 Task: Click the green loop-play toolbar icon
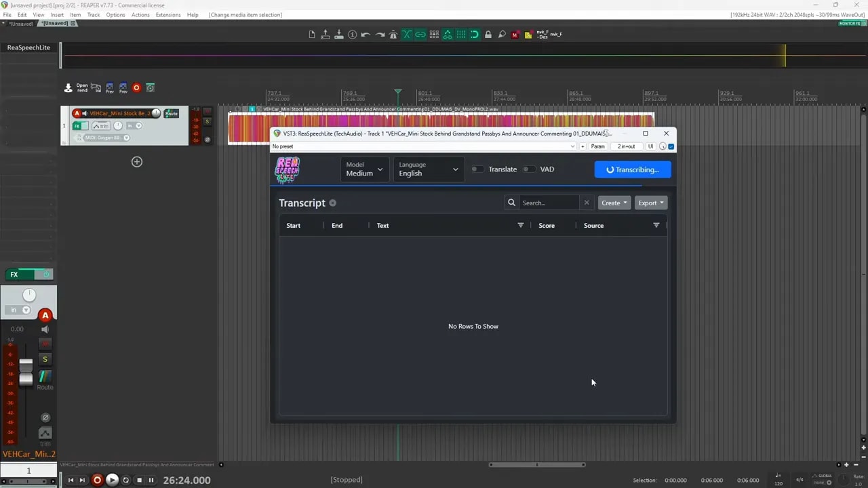point(150,87)
